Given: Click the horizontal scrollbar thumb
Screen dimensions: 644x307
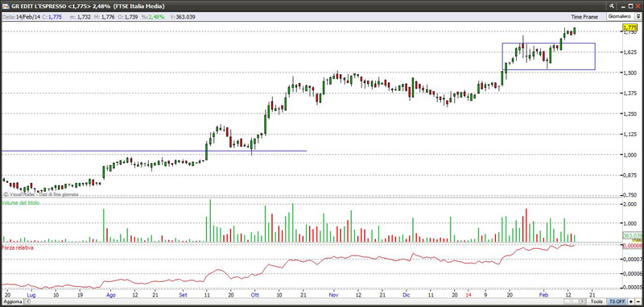Looking at the screenshot, I should pos(572,301).
